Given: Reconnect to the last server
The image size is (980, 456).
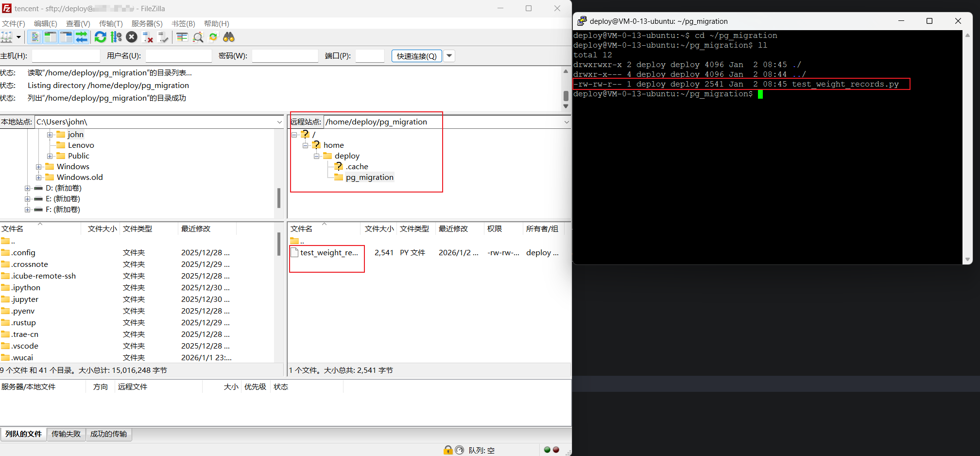Looking at the screenshot, I should pos(163,37).
